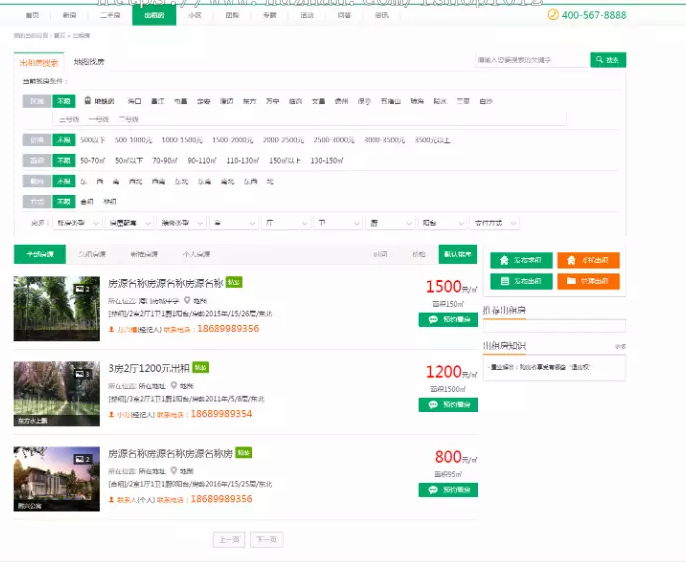
Task: Click the 400-567-8888 hotline number
Action: (594, 15)
